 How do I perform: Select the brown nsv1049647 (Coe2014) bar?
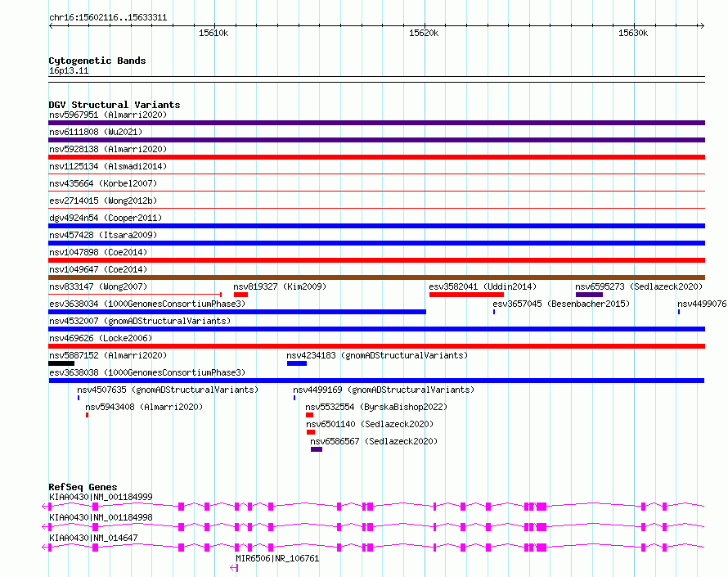click(x=376, y=277)
